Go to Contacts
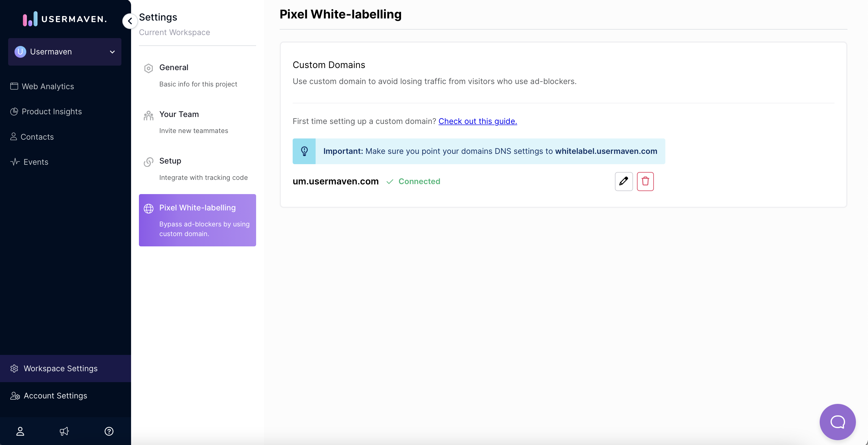868x445 pixels. pos(32,137)
